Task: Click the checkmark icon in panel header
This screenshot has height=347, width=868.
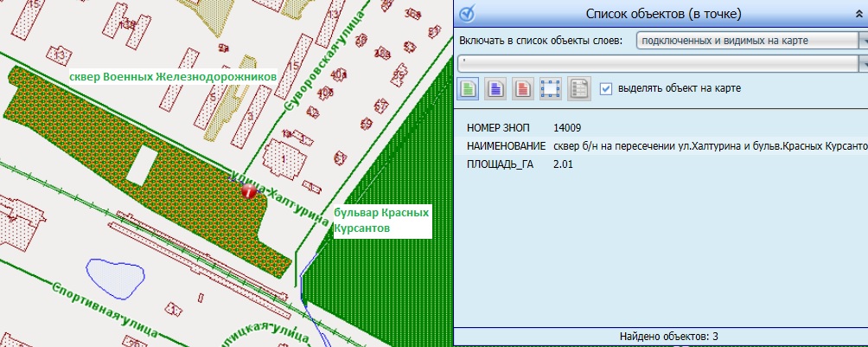Action: (x=466, y=13)
